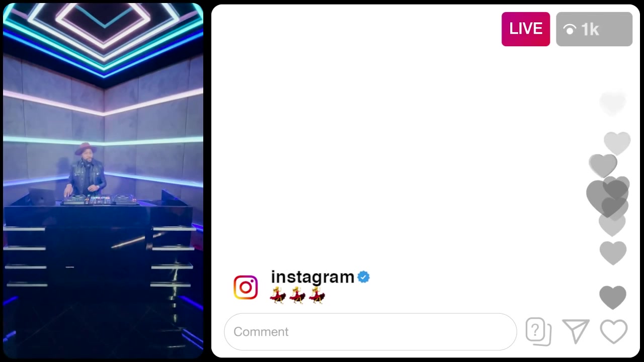Click the faintest floating heart at top

tap(612, 104)
